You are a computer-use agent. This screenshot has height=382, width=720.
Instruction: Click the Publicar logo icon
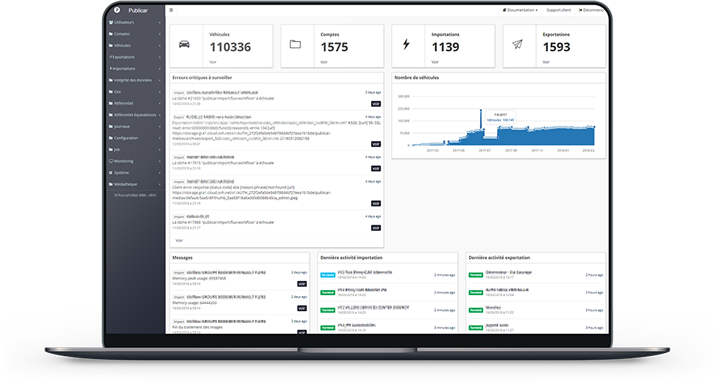click(117, 10)
